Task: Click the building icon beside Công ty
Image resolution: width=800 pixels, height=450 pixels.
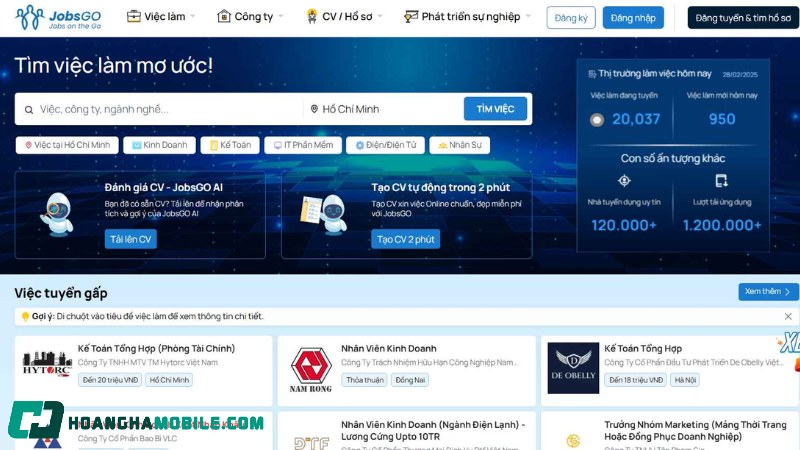Action: [224, 17]
